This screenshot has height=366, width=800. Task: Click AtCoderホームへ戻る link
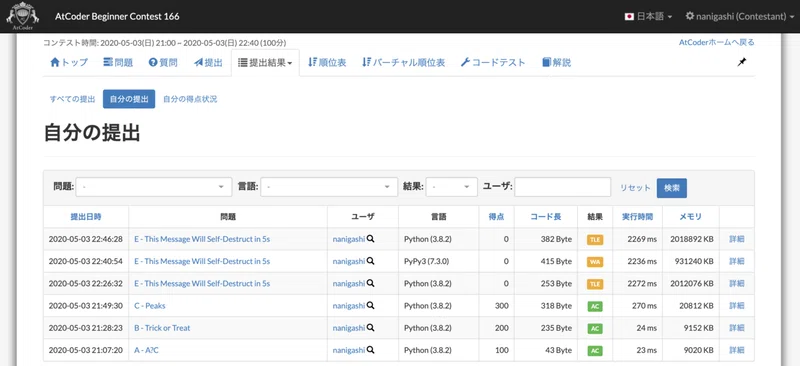coord(716,42)
